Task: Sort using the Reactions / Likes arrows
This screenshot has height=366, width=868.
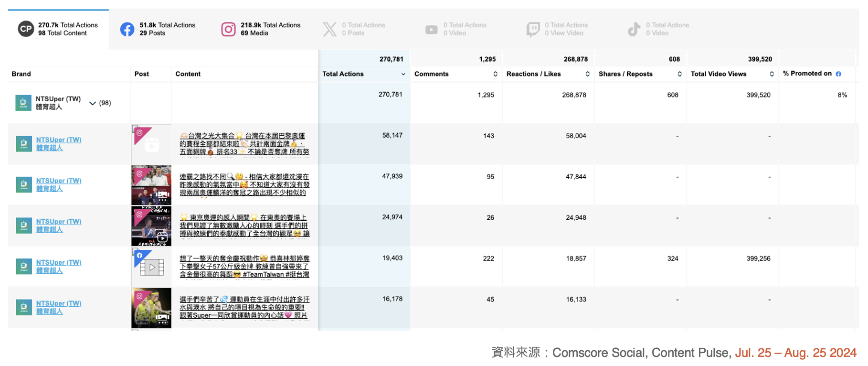Action: pyautogui.click(x=587, y=74)
